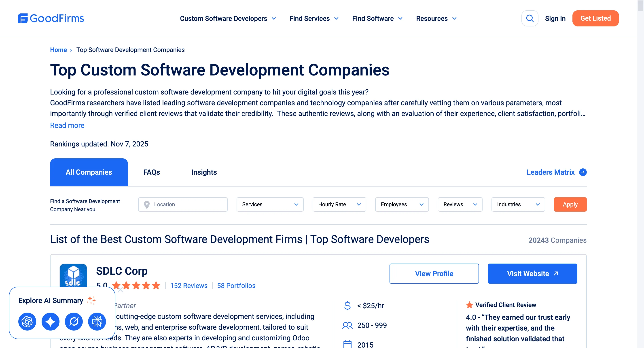
Task: Expand the Employees filter options
Action: pyautogui.click(x=402, y=204)
